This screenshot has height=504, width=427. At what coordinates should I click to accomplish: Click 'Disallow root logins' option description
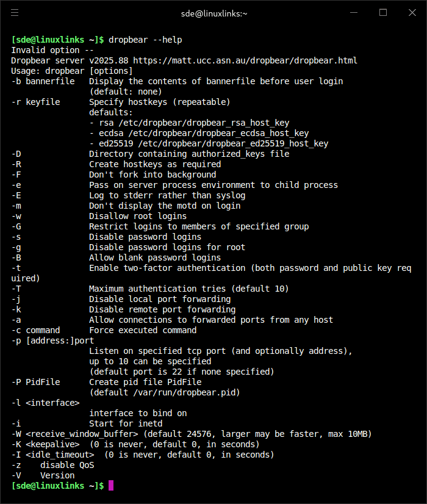coord(138,216)
